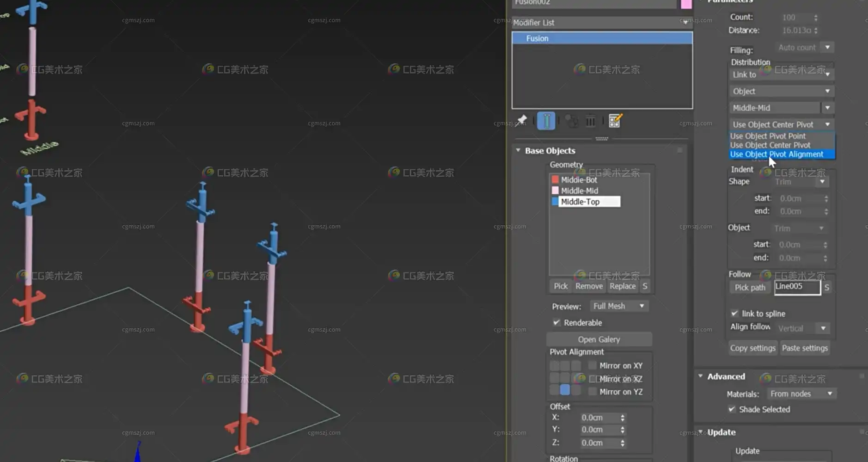Click Distance spinner arrows
This screenshot has height=462, width=868.
(x=816, y=31)
